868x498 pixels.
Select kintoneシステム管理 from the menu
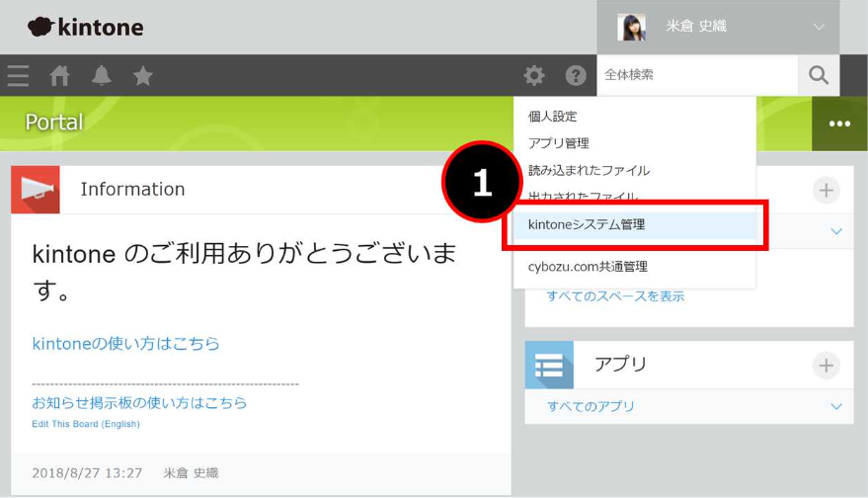[587, 224]
